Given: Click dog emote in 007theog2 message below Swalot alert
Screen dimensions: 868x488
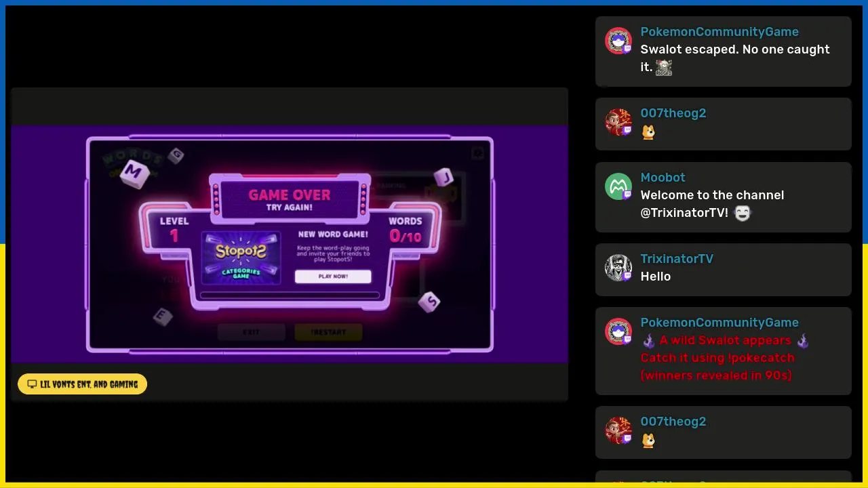Looking at the screenshot, I should click(x=648, y=441).
